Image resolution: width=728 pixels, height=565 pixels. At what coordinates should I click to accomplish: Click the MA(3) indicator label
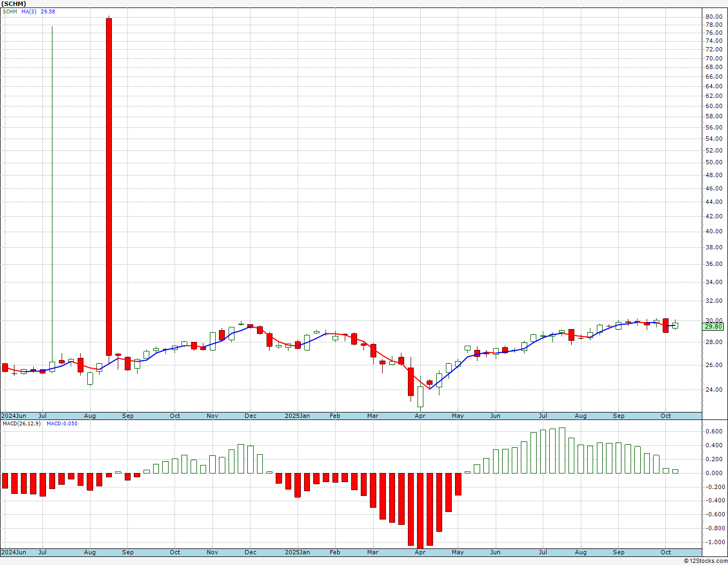(x=29, y=12)
